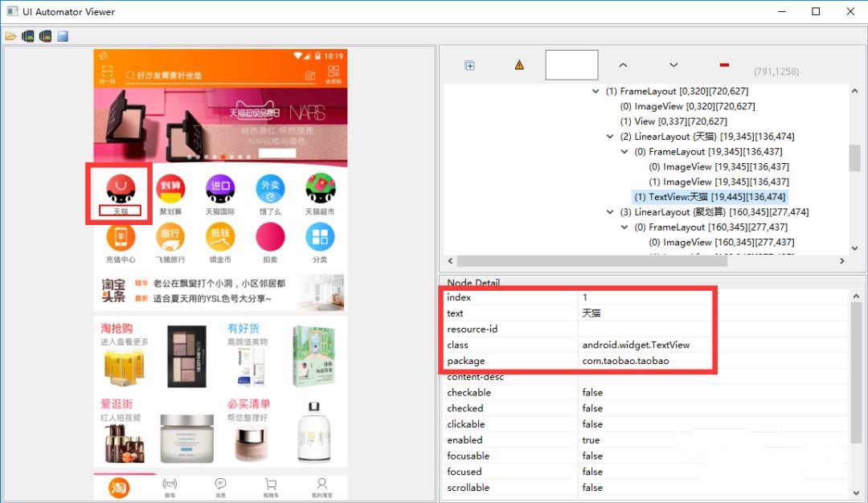The height and width of the screenshot is (503, 868).
Task: Click the eyeshadow palette product image
Action: pyautogui.click(x=186, y=357)
